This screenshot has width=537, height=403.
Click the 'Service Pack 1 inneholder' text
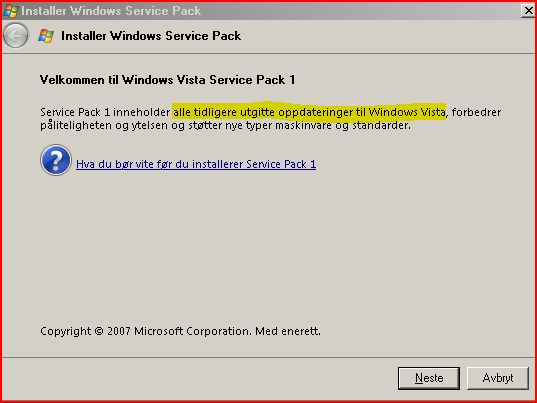[x=105, y=112]
